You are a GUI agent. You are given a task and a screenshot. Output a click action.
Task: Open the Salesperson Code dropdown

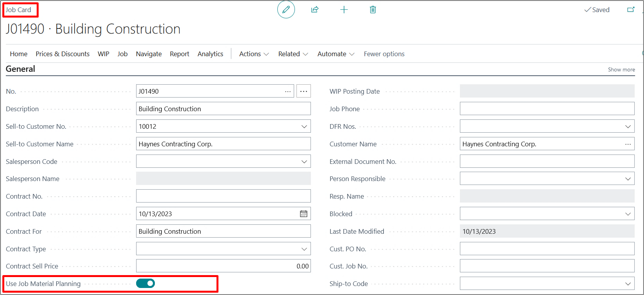304,162
